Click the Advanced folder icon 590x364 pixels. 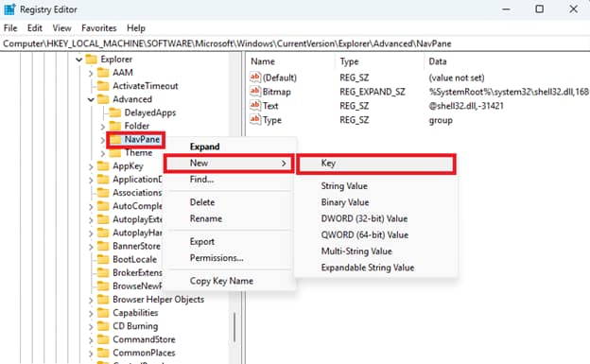[x=103, y=99]
